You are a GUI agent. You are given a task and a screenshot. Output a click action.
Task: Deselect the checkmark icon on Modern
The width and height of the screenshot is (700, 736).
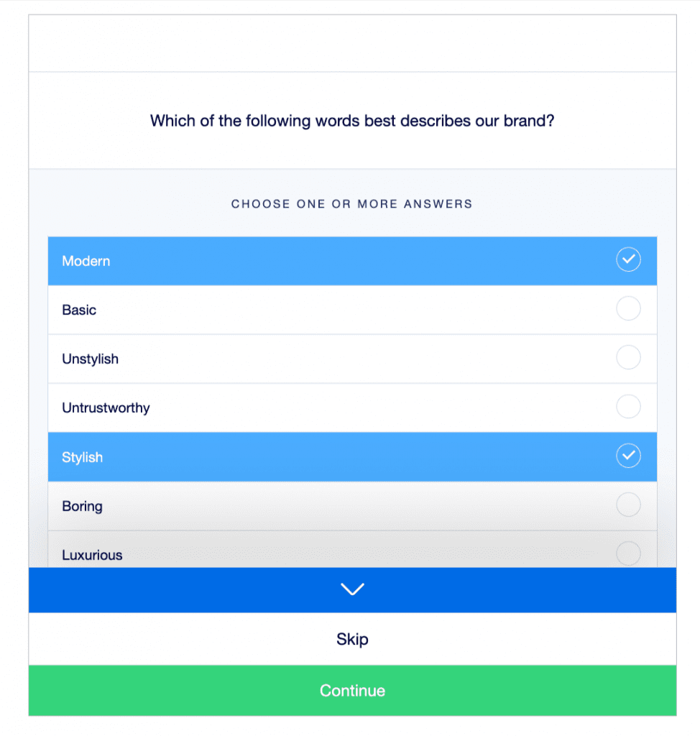coord(629,259)
